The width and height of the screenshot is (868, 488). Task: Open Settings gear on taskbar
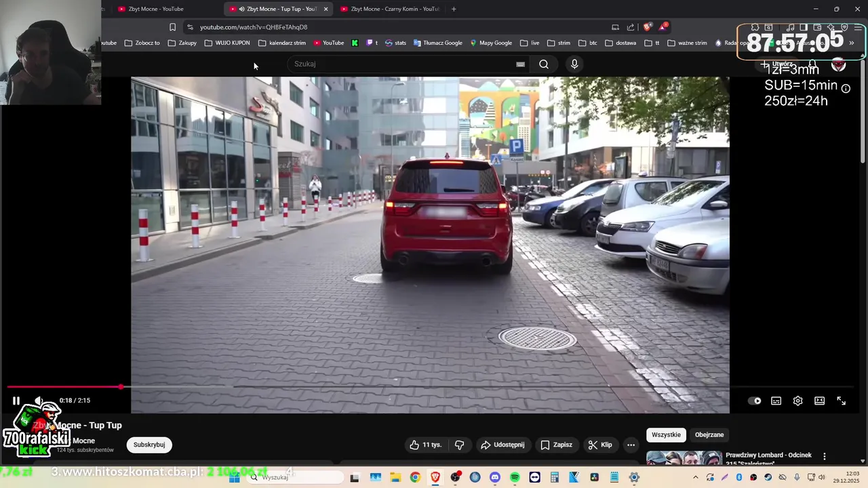[x=634, y=477]
